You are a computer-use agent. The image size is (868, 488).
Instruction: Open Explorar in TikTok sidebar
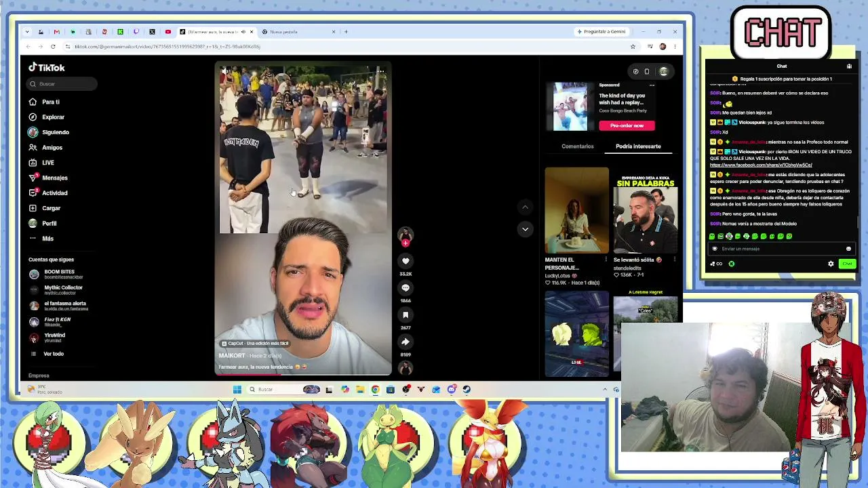tap(47, 117)
